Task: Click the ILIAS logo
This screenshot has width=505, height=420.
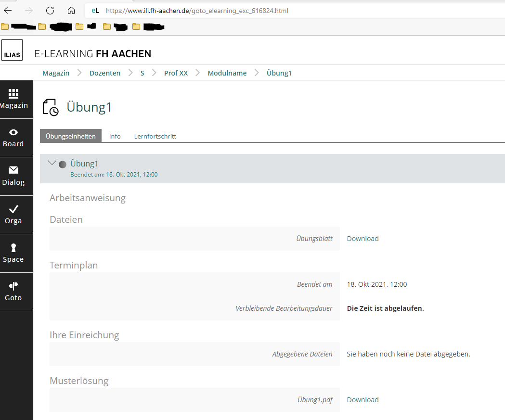Action: click(x=12, y=50)
